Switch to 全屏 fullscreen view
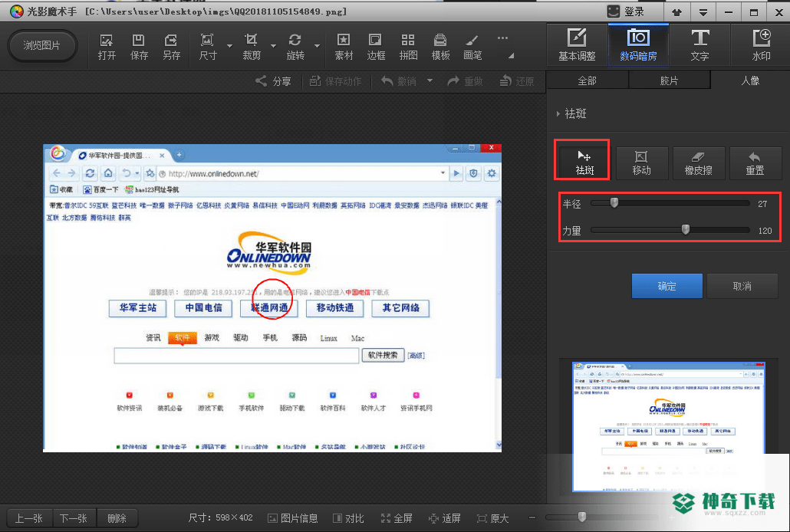This screenshot has height=532, width=790. point(397,518)
